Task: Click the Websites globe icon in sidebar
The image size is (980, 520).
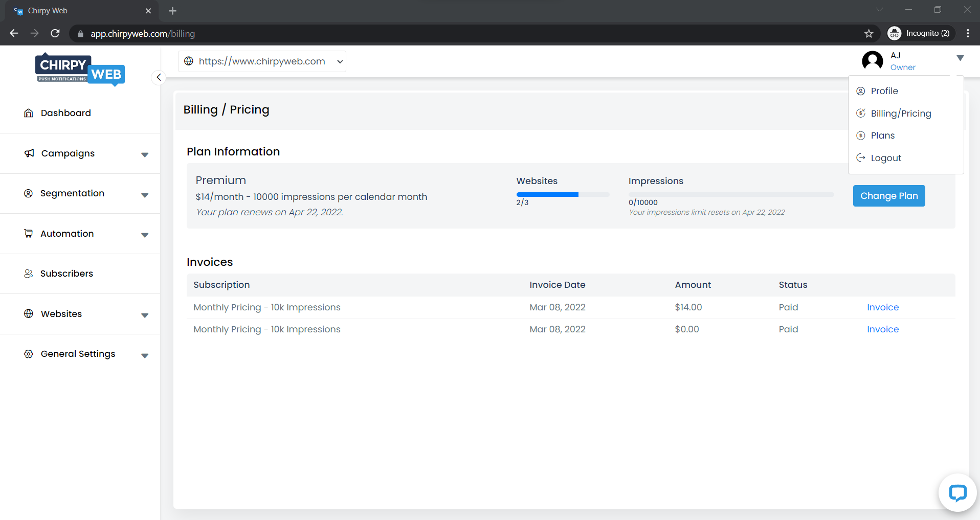Action: pyautogui.click(x=29, y=313)
